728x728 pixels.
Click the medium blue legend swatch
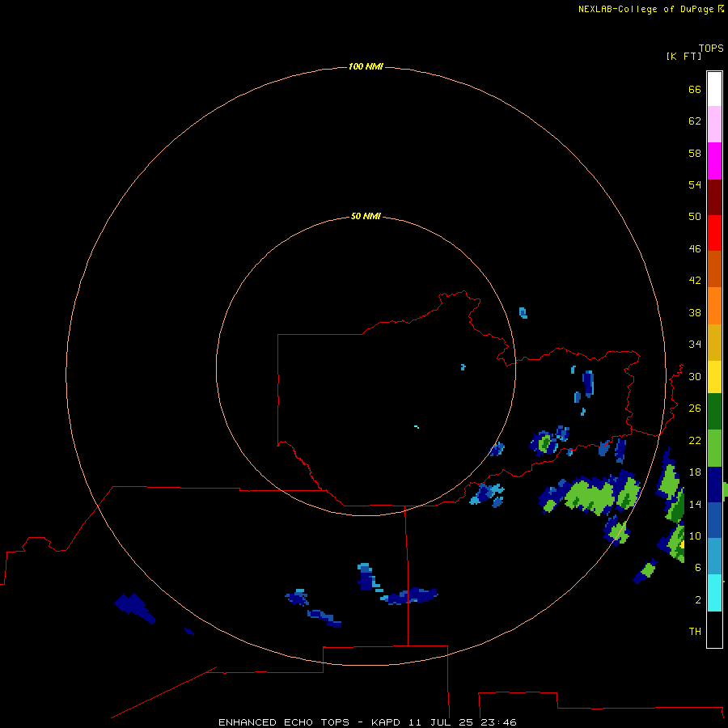tap(714, 520)
